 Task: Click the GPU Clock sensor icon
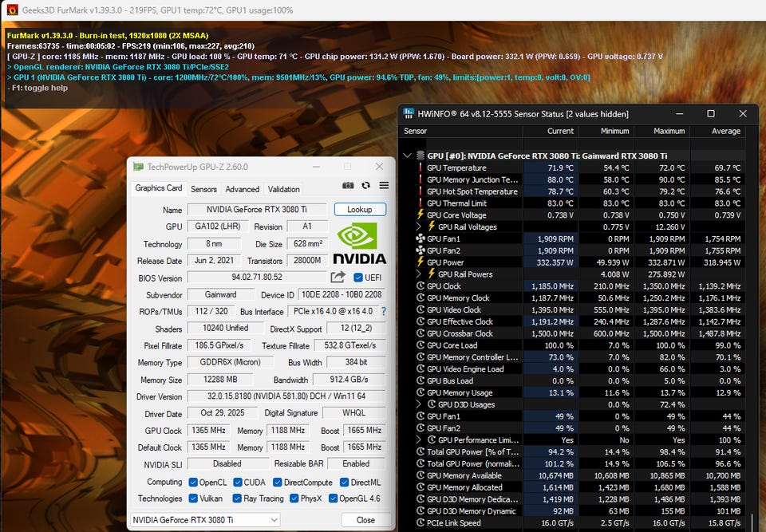pyautogui.click(x=421, y=286)
